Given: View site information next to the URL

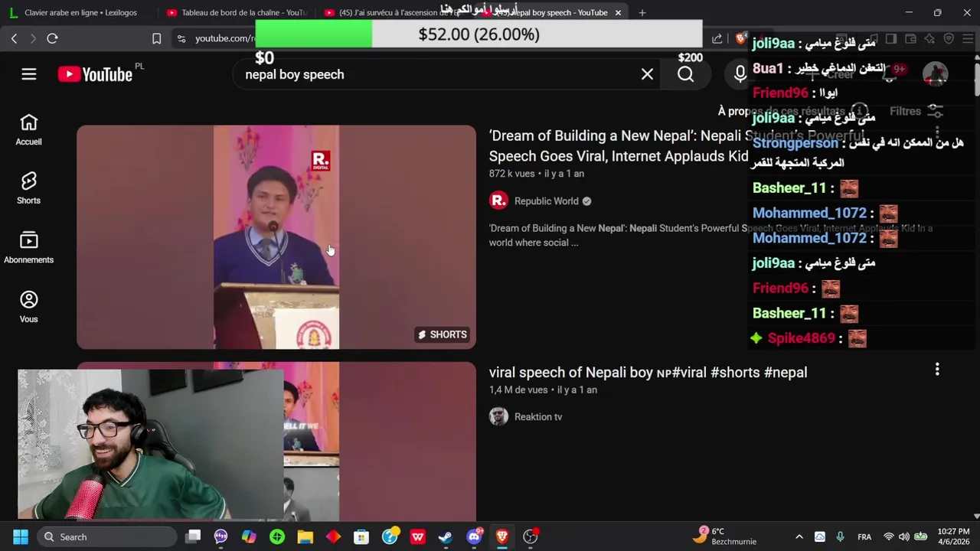Looking at the screenshot, I should (x=181, y=38).
